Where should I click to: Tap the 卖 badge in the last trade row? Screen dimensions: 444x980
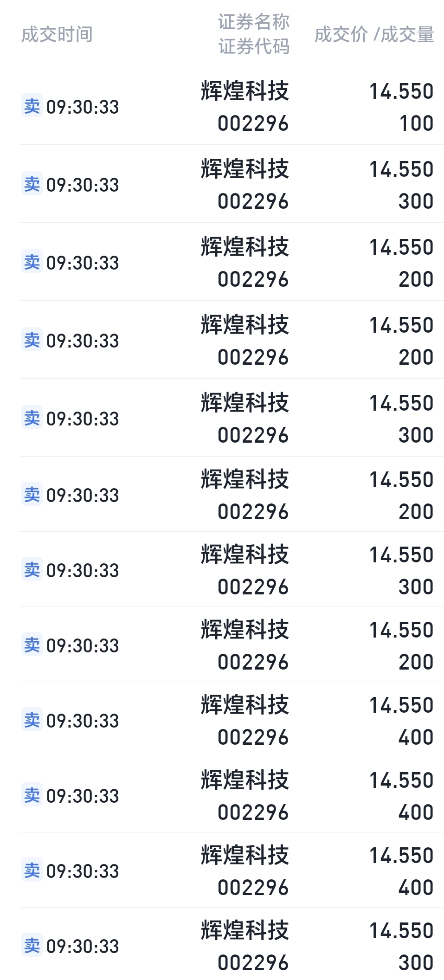(32, 946)
